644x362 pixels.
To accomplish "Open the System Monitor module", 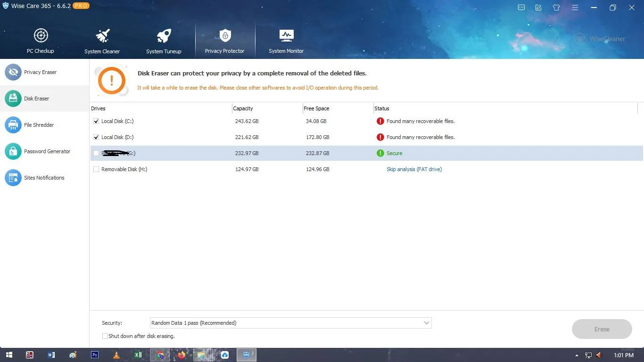I will [x=286, y=41].
